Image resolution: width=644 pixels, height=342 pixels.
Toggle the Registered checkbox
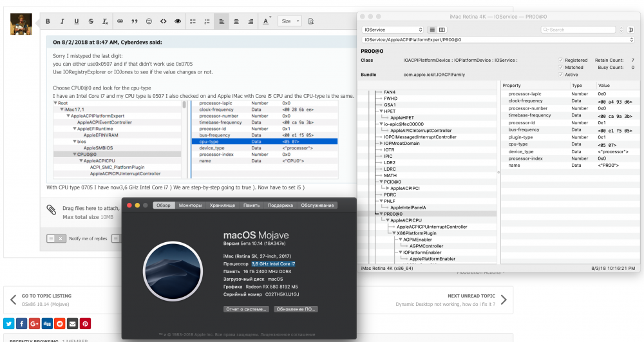561,61
